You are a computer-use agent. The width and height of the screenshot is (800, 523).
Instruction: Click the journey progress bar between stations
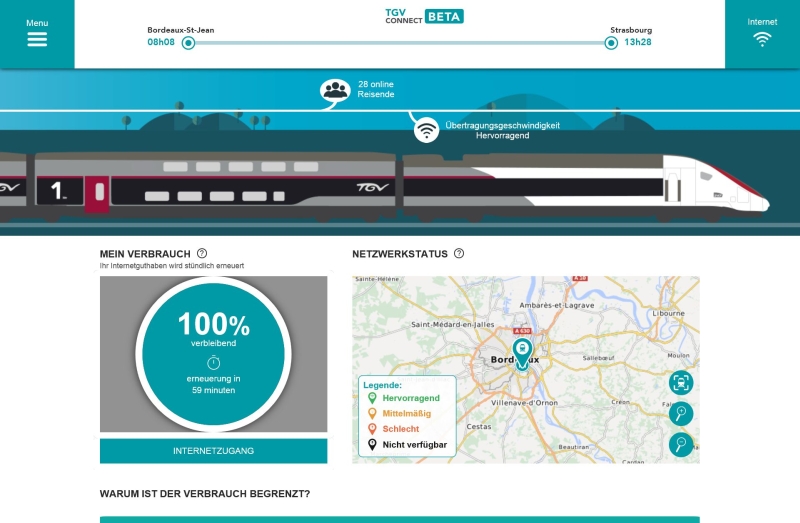point(400,43)
